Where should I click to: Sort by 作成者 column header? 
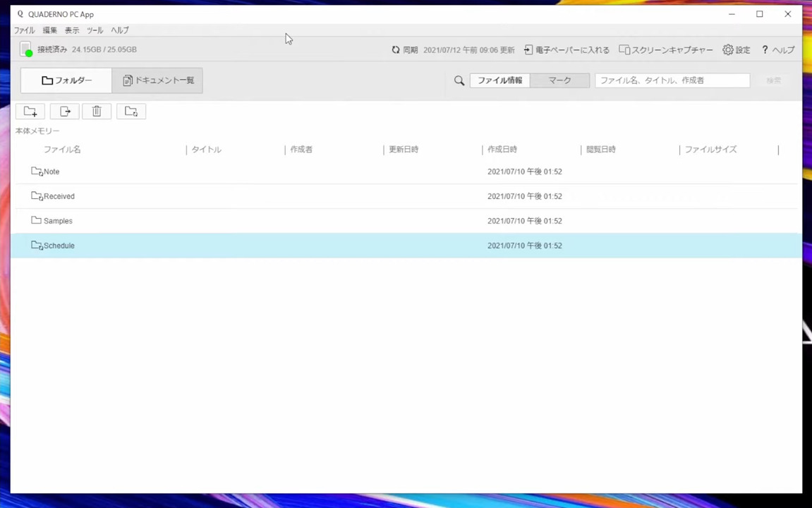pyautogui.click(x=301, y=149)
